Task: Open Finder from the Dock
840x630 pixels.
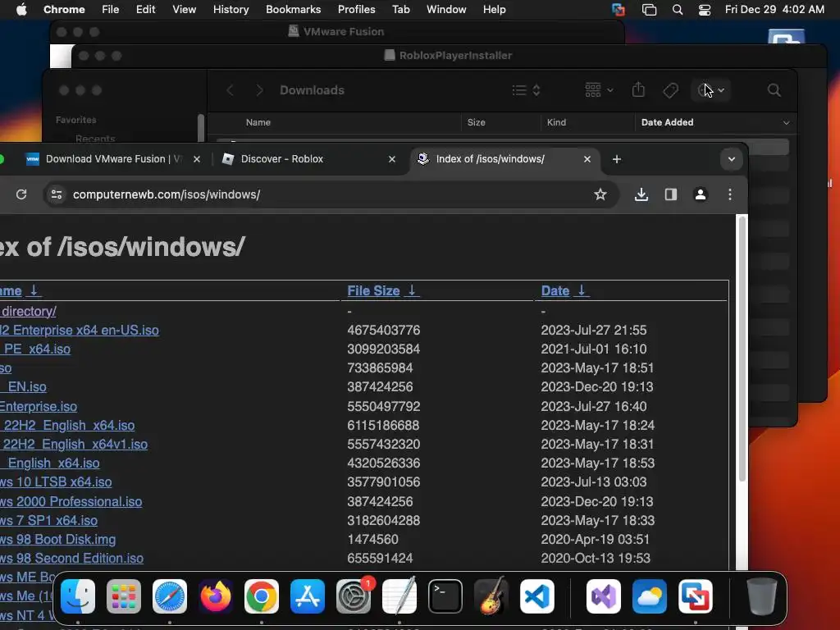Action: (x=78, y=596)
